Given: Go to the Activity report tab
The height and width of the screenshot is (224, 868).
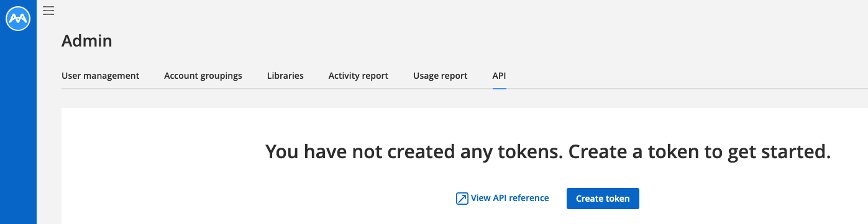Looking at the screenshot, I should [359, 76].
